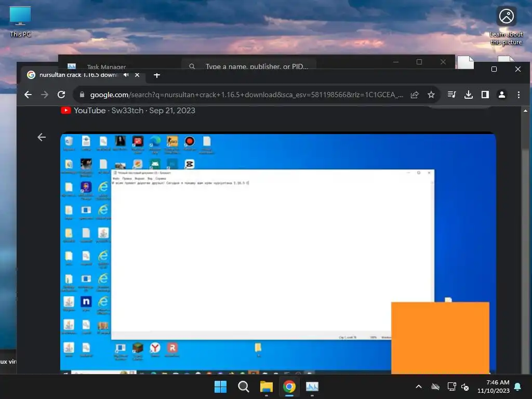Toggle Chrome side panel
The width and height of the screenshot is (532, 399).
click(485, 95)
